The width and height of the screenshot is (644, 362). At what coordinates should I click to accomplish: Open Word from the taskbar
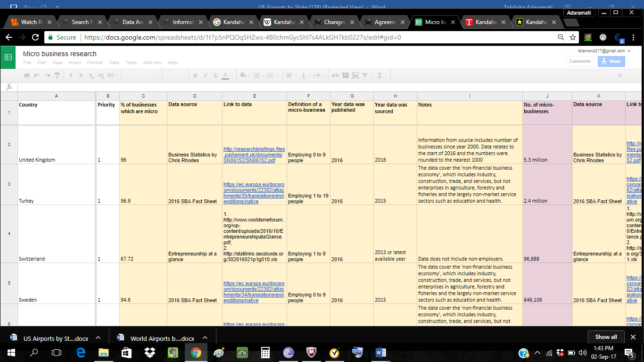point(381,352)
